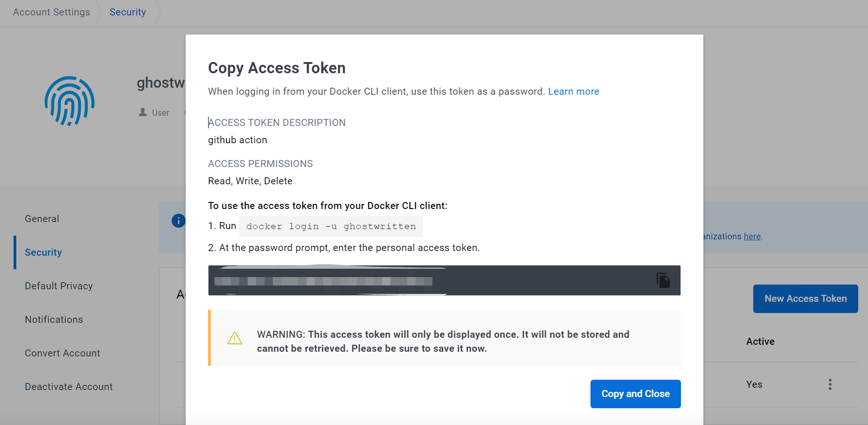Switch to the Notifications section
The width and height of the screenshot is (868, 425).
point(54,320)
